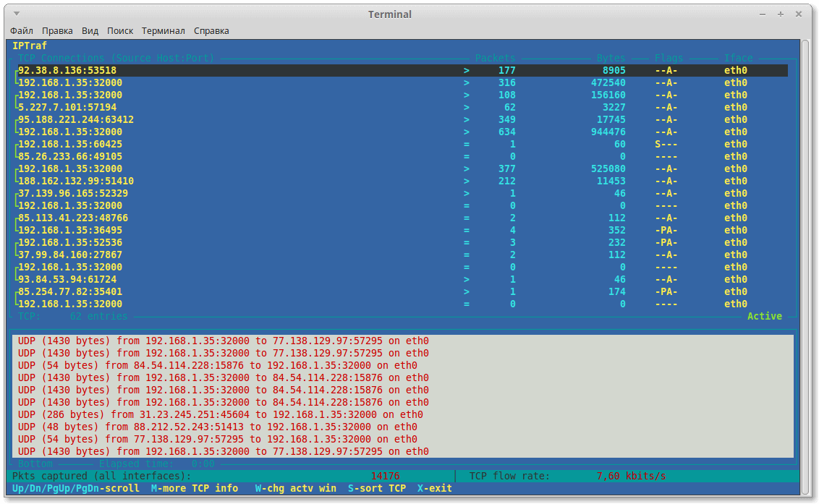
Task: Click the M-more TCP info hint
Action: (195, 488)
